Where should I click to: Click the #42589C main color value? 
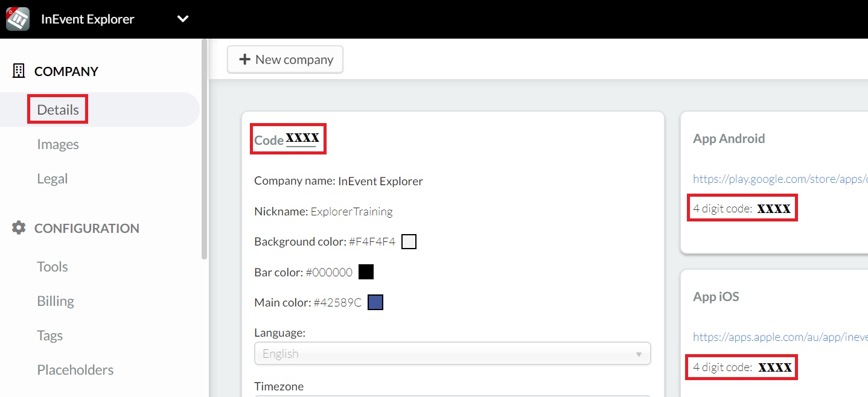tap(338, 302)
